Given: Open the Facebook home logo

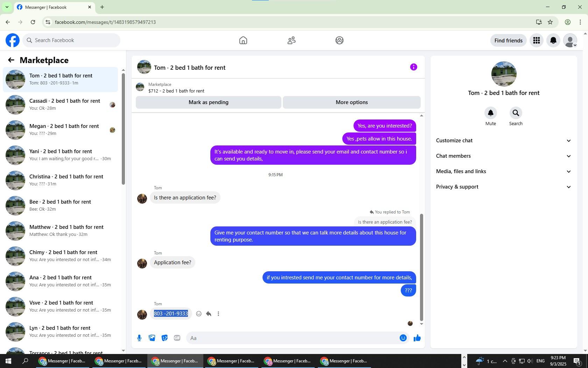Looking at the screenshot, I should click(13, 40).
